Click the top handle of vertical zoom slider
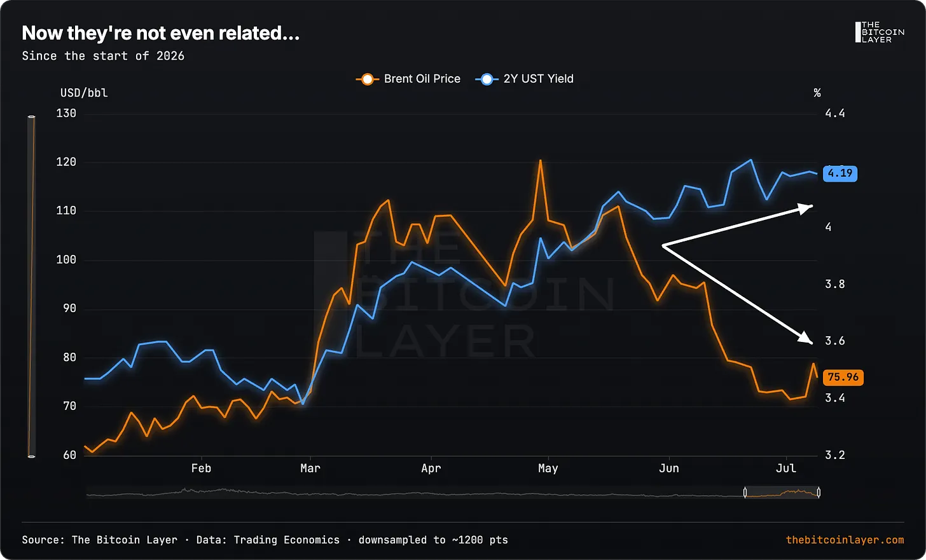The width and height of the screenshot is (926, 560). pyautogui.click(x=31, y=117)
